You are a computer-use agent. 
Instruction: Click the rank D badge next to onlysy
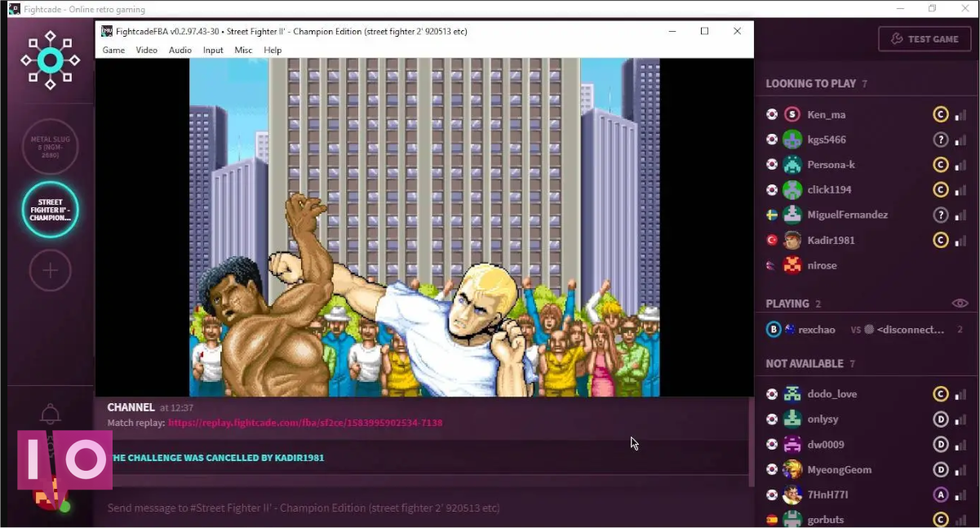tap(940, 419)
